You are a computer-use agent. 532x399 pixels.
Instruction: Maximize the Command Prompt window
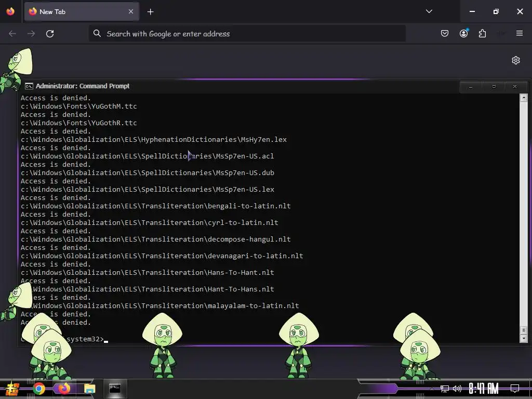[494, 87]
